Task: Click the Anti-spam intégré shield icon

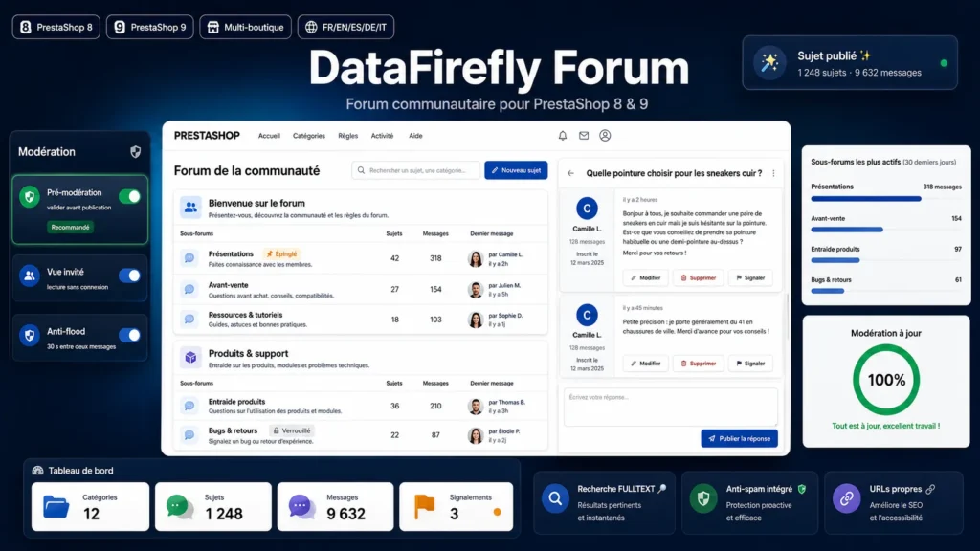Action: 703,498
